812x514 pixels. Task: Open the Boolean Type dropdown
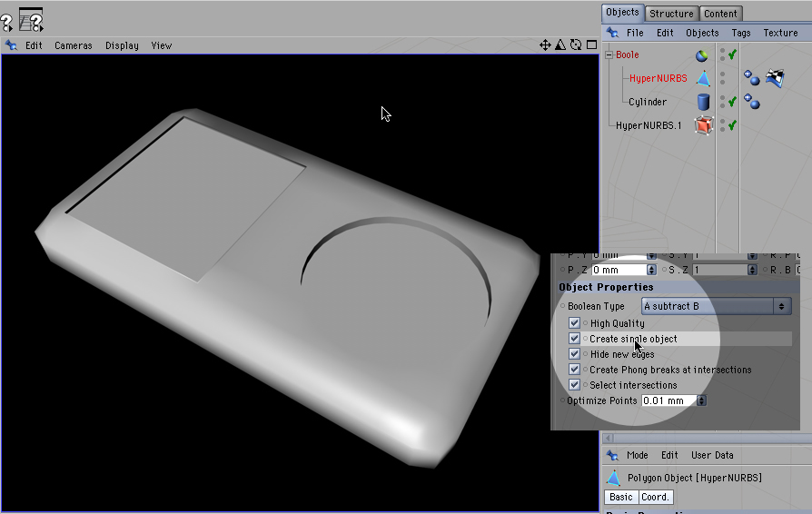(717, 306)
